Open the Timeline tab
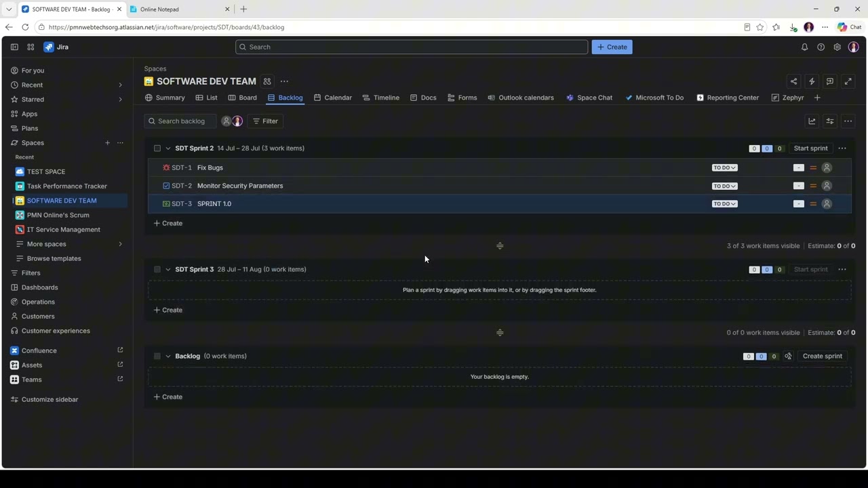The width and height of the screenshot is (868, 488). (x=381, y=98)
